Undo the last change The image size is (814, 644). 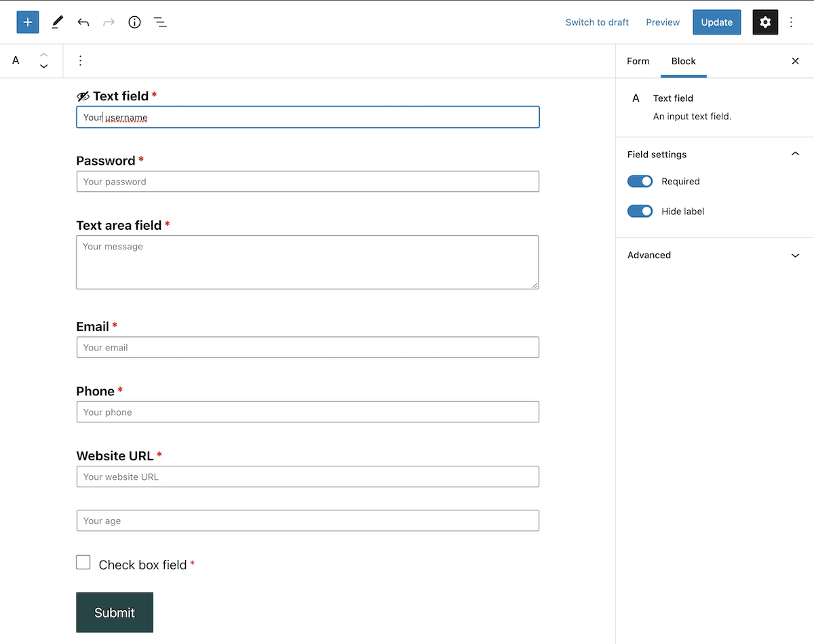83,22
